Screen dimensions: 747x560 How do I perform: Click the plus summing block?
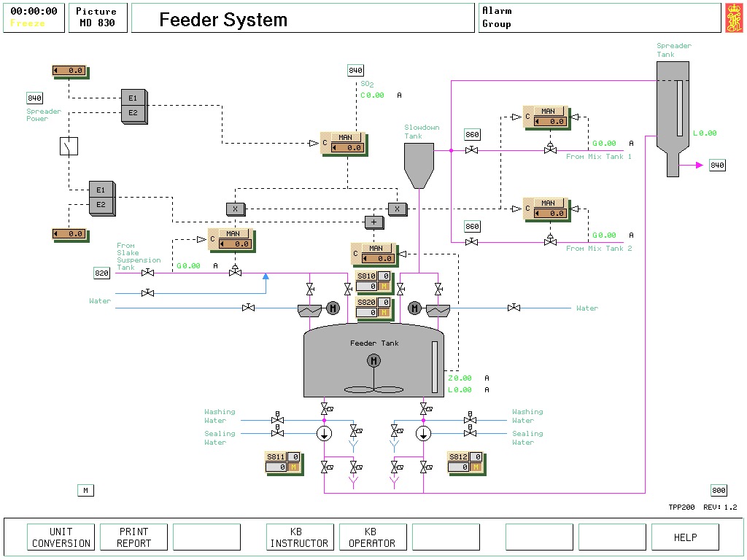tap(374, 222)
